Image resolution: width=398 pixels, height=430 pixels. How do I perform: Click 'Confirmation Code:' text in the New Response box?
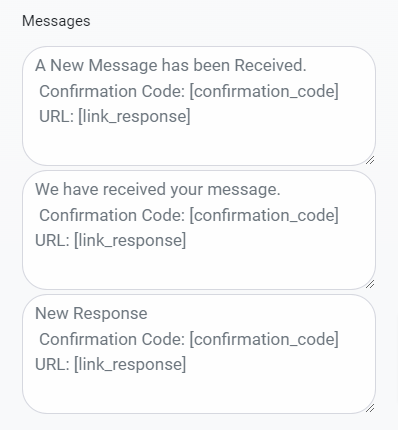click(x=112, y=339)
